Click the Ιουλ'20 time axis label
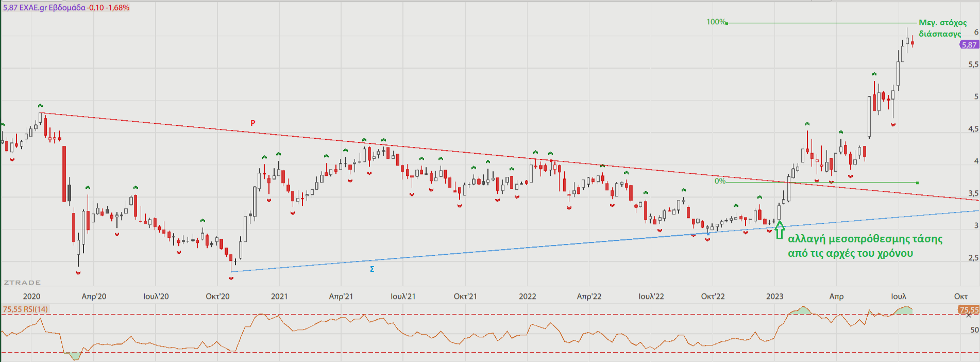This screenshot has width=980, height=362. click(x=156, y=297)
